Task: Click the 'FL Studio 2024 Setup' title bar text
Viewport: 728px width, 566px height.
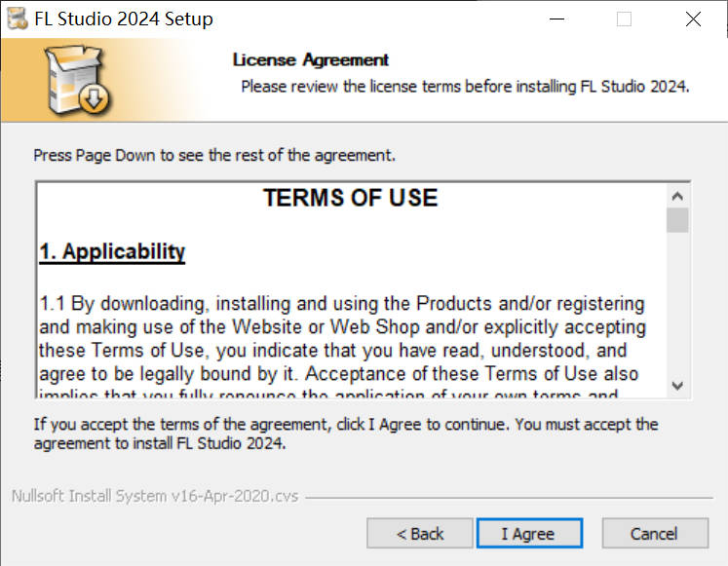Action: point(124,19)
